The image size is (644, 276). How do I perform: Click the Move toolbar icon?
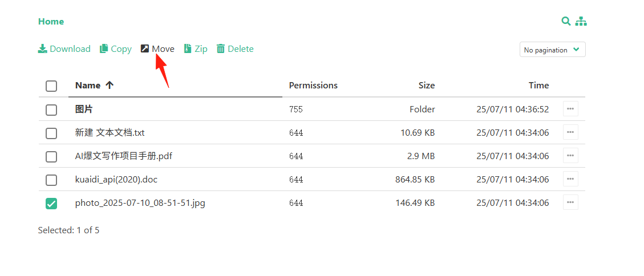click(x=144, y=48)
